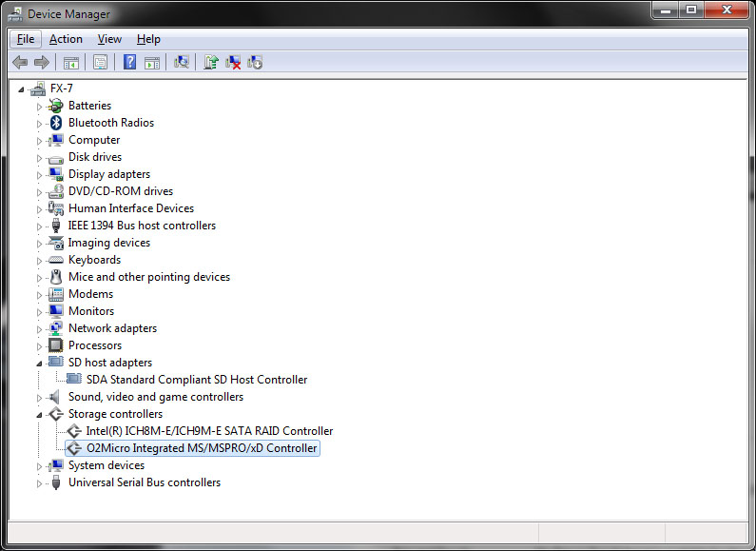This screenshot has width=756, height=551.
Task: Click the Mice and other pointing devices icon
Action: point(56,277)
